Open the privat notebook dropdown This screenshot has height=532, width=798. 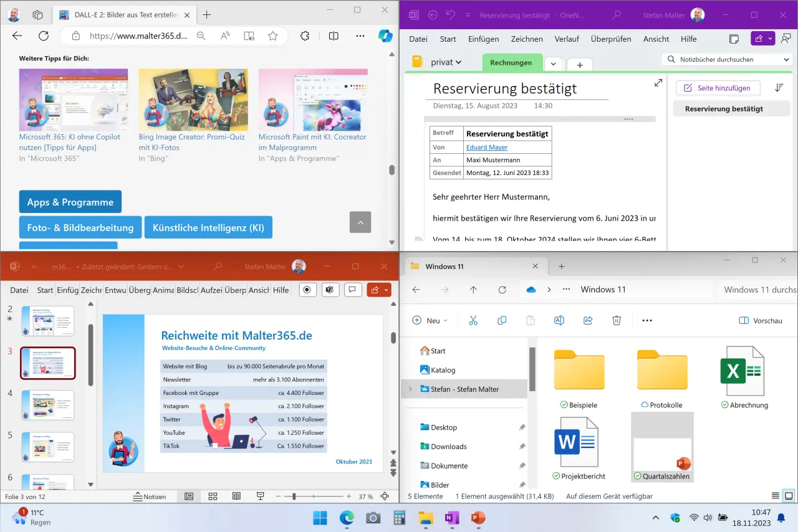[x=446, y=62]
